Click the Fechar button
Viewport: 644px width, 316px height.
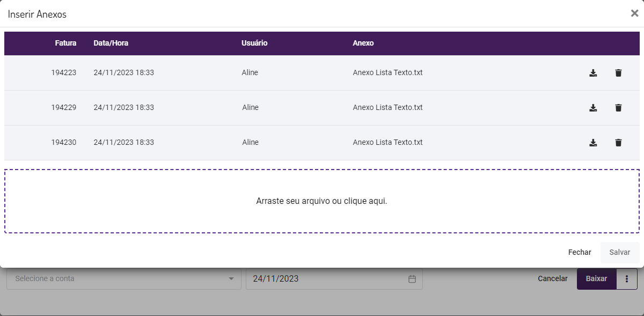(580, 252)
